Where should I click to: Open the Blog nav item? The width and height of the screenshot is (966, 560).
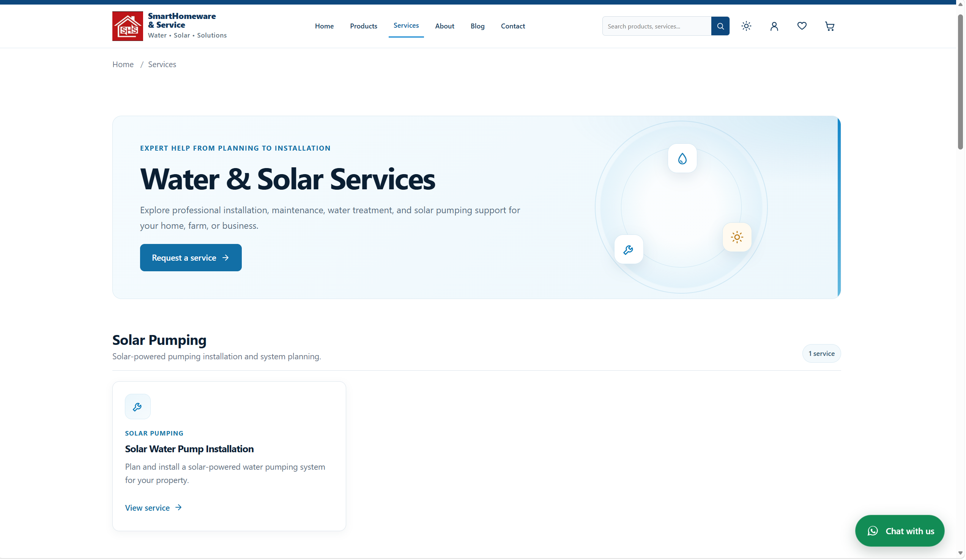tap(478, 26)
